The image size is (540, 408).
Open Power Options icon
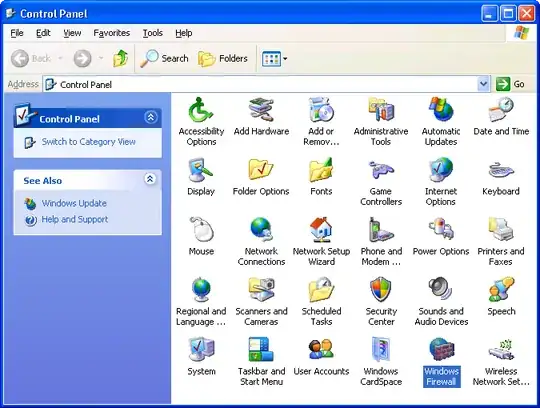click(x=441, y=230)
